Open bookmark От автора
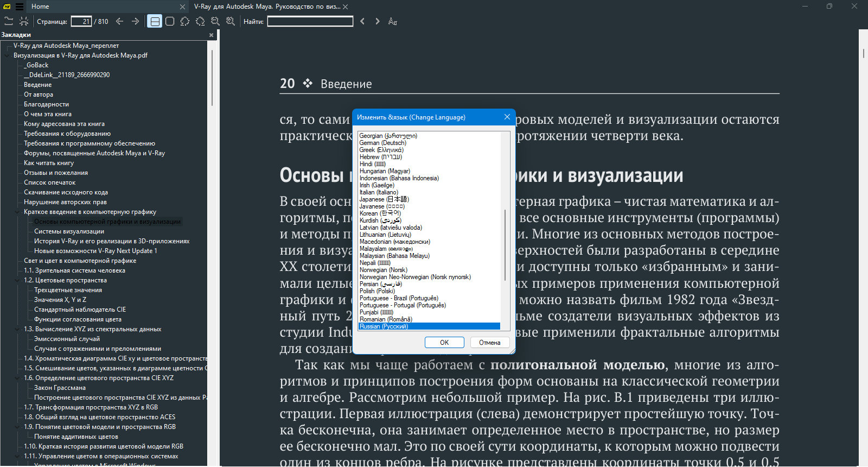 38,94
